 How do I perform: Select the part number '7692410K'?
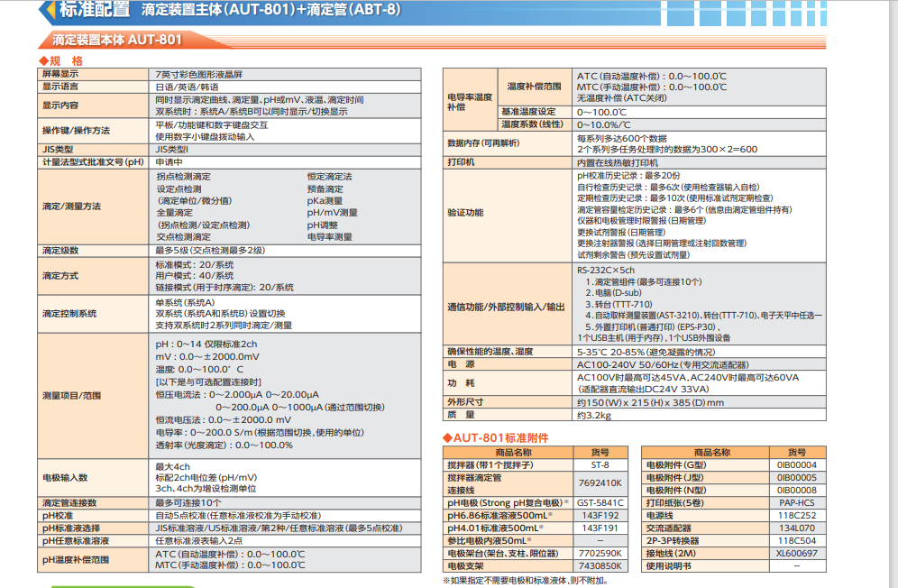point(600,483)
